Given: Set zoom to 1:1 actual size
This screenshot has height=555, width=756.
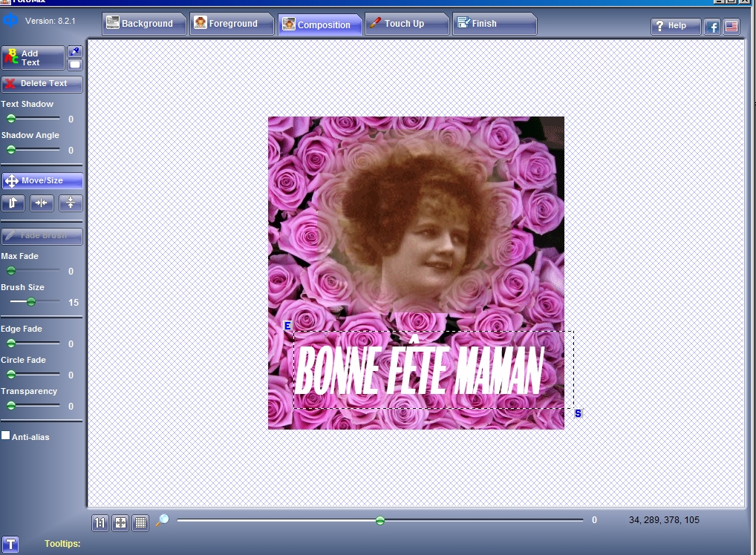Looking at the screenshot, I should 100,522.
